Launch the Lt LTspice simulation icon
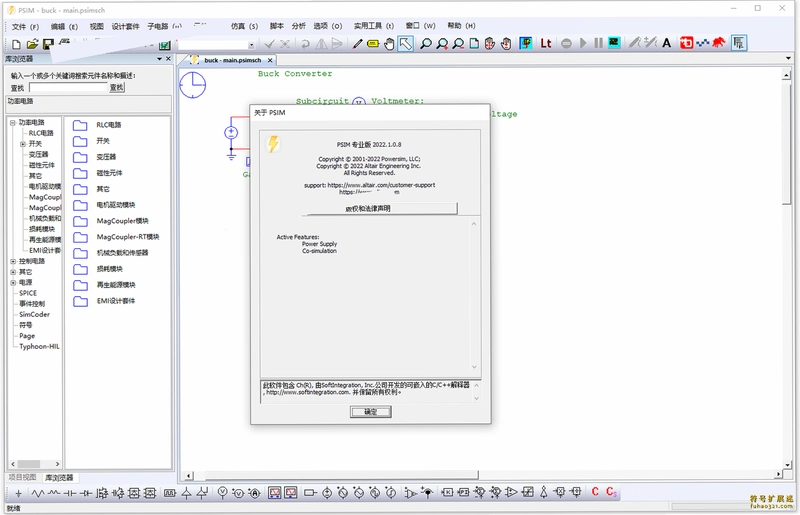Viewport: 800px width, 515px height. (x=546, y=43)
